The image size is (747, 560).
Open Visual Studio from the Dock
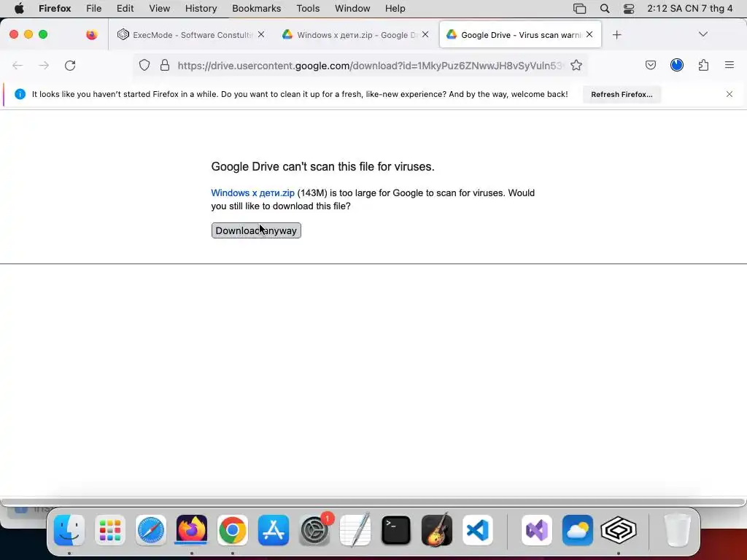(x=537, y=530)
